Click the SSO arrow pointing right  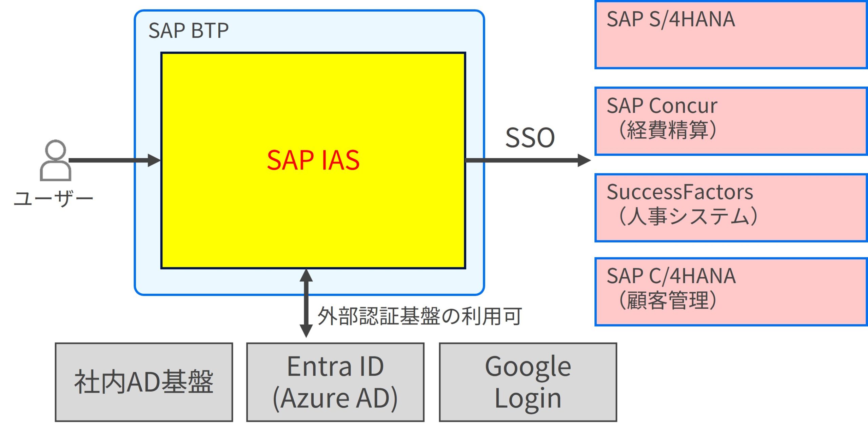(x=529, y=160)
